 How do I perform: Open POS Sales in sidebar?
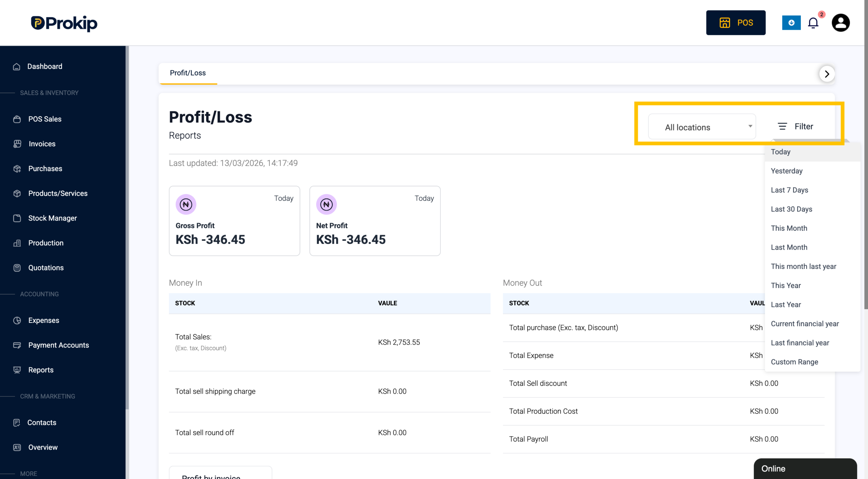(x=45, y=119)
